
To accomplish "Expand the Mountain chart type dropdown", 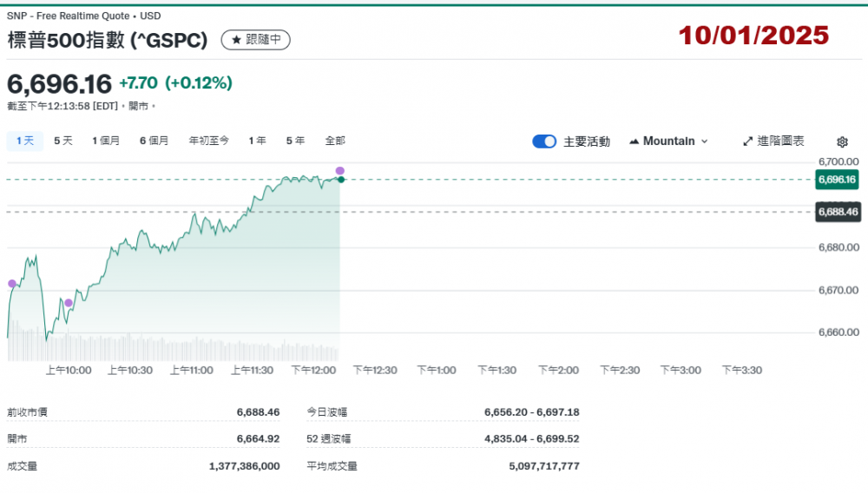I will click(668, 141).
